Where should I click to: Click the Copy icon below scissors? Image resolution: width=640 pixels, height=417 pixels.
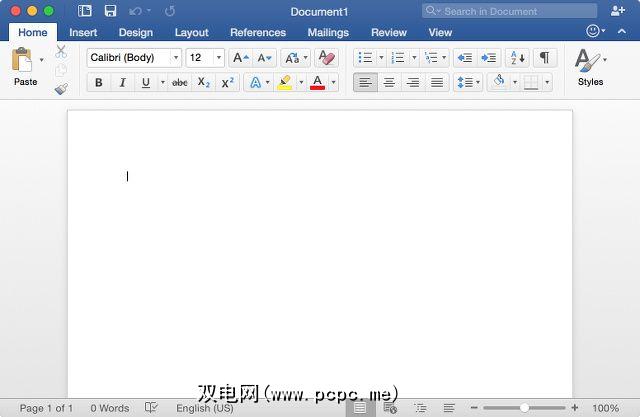click(61, 70)
